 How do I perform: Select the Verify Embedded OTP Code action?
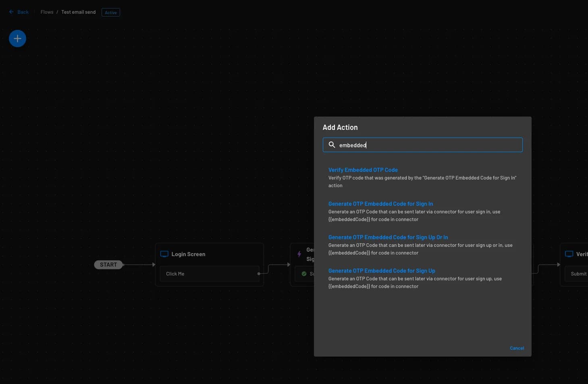363,170
